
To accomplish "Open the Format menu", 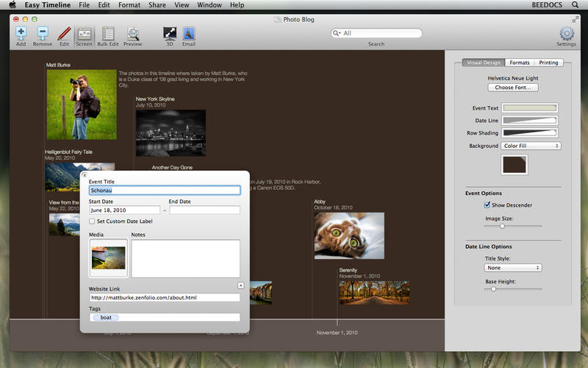I will 129,5.
